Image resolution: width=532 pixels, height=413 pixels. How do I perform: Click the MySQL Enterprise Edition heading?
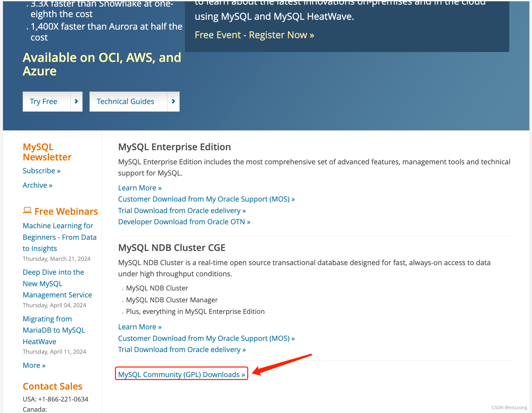[x=174, y=147]
